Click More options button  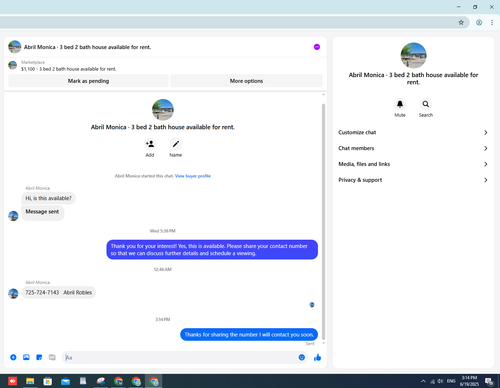tap(246, 81)
